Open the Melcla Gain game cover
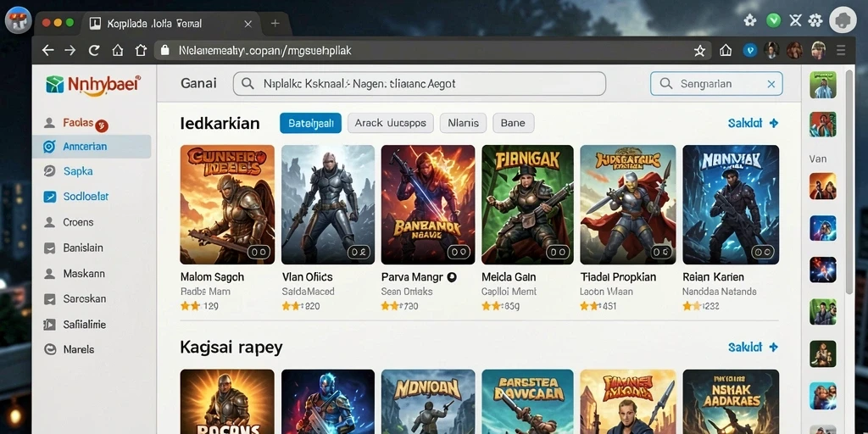The width and height of the screenshot is (868, 434). (527, 204)
